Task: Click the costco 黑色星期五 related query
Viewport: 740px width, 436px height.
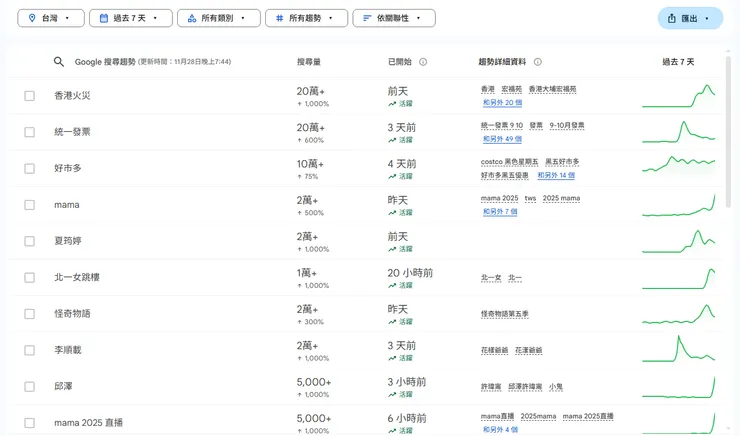Action: click(x=509, y=162)
